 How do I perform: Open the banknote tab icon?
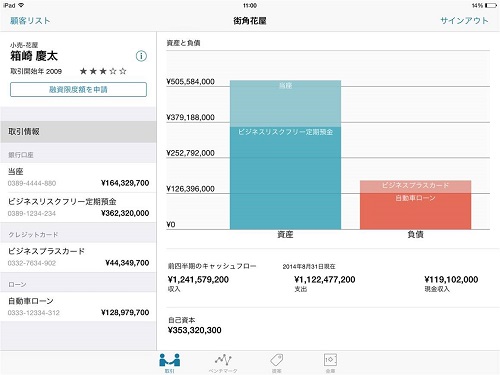330,363
